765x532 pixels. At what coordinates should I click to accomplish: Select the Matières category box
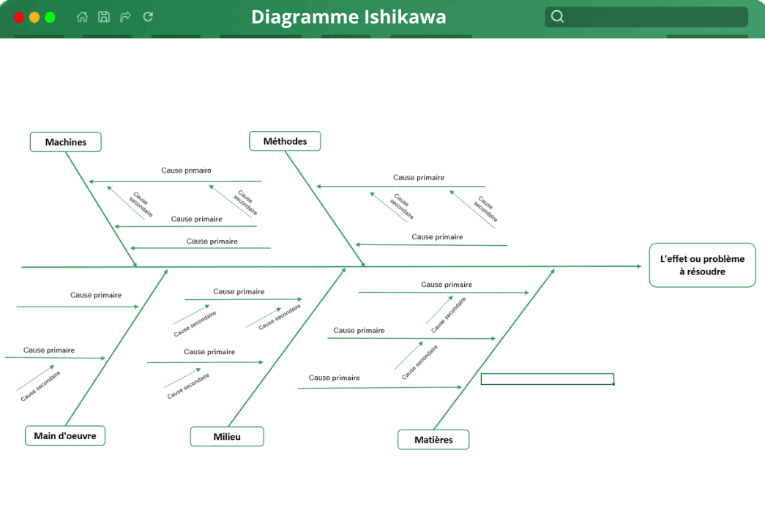click(433, 439)
